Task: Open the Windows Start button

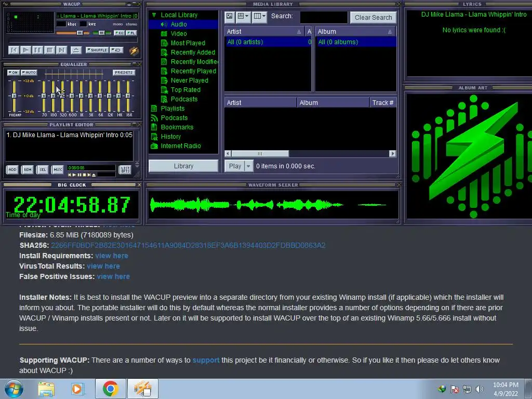Action: click(14, 389)
